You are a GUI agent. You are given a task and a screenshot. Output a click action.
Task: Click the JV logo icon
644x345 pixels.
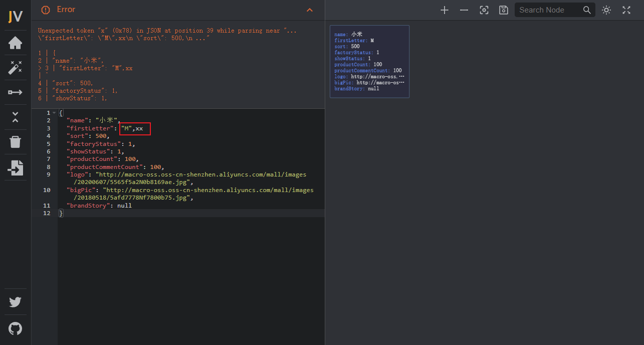point(16,16)
